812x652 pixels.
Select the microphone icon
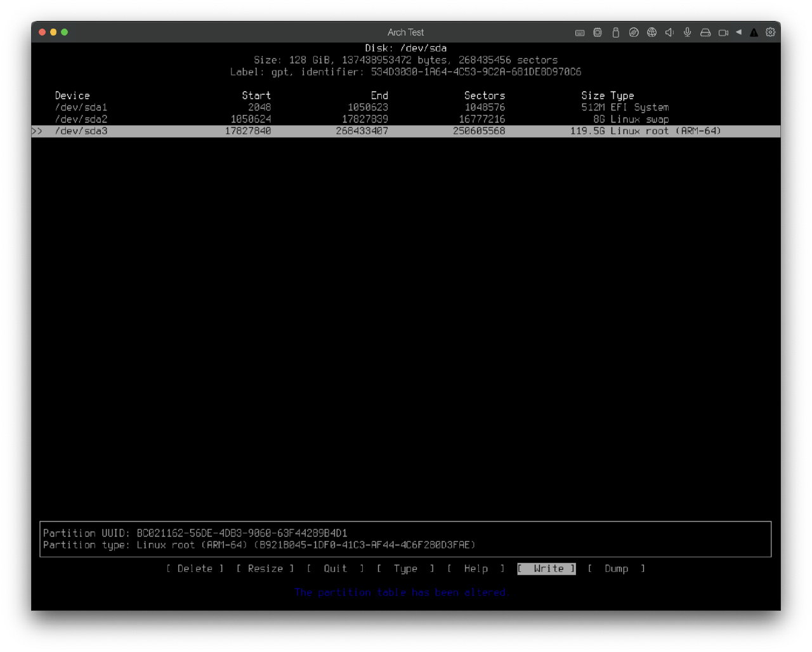point(687,32)
